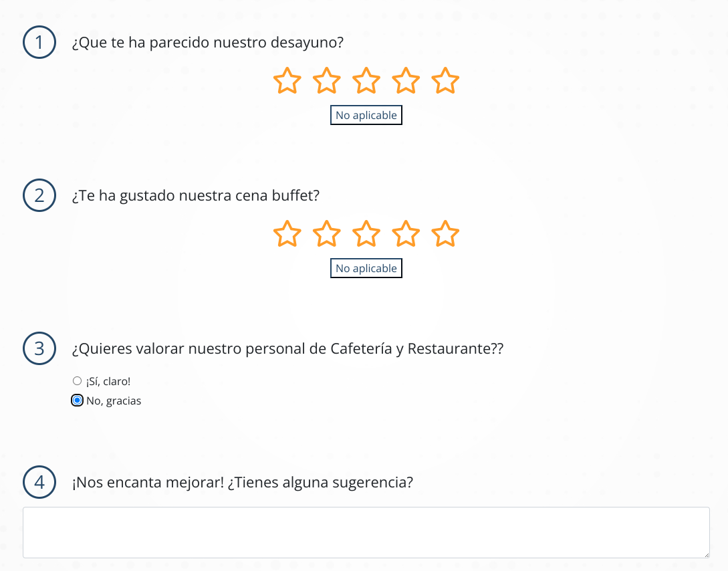Rate buffet dinner with the second star
728x571 pixels.
[326, 234]
